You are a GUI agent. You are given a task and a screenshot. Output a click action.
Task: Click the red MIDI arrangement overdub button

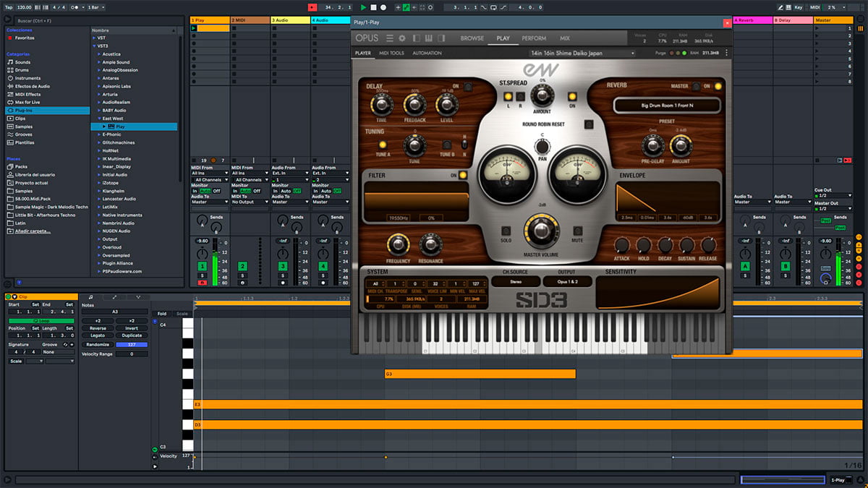coord(312,7)
